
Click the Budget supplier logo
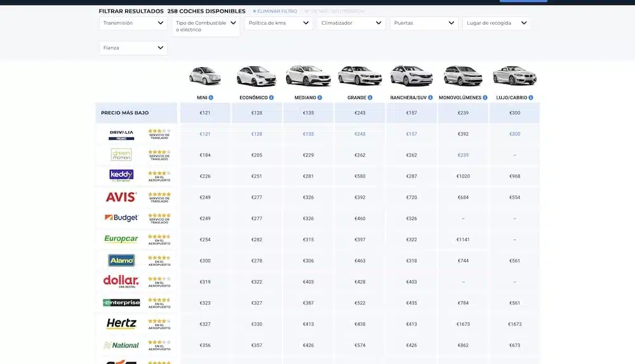[121, 218]
